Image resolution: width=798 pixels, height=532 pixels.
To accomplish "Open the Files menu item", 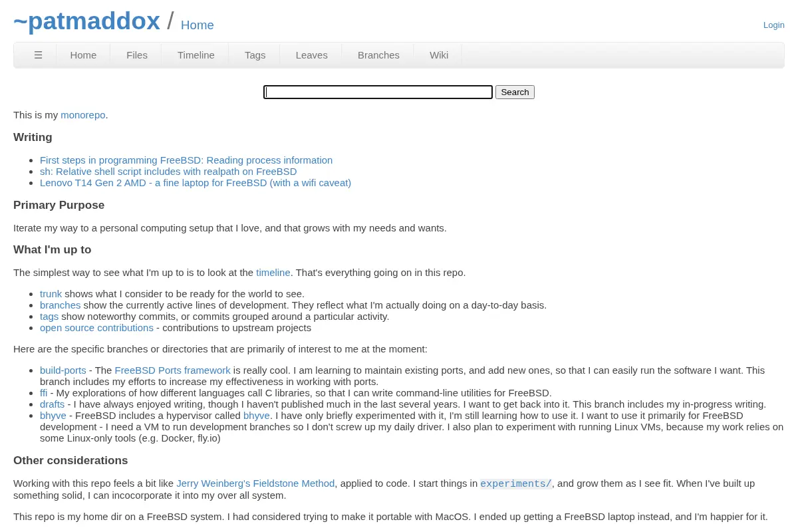I will (x=137, y=55).
